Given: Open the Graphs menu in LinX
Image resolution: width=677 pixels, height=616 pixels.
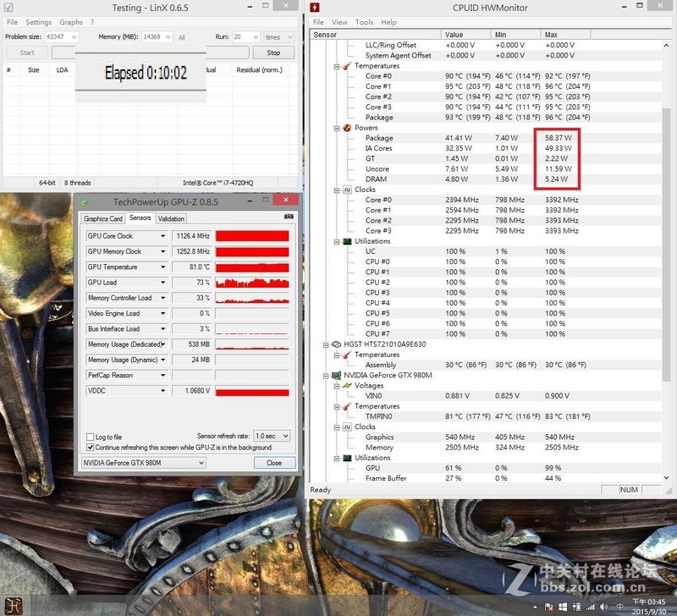Looking at the screenshot, I should (x=71, y=22).
